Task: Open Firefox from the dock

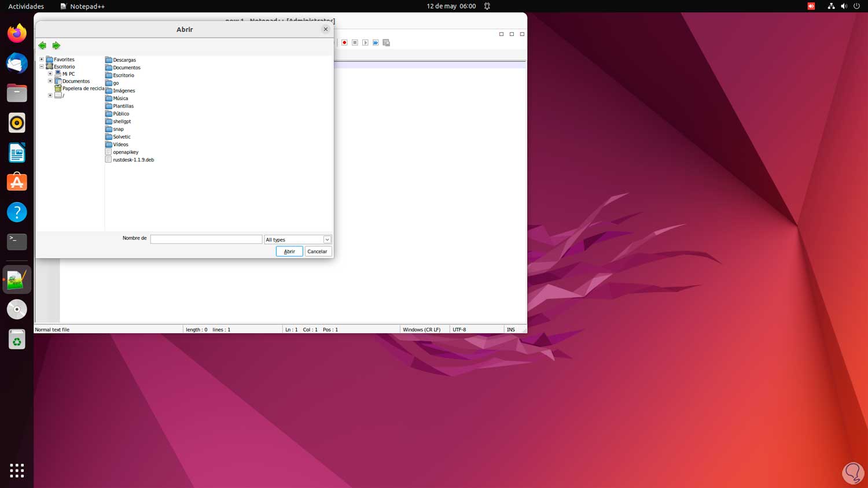Action: tap(17, 34)
